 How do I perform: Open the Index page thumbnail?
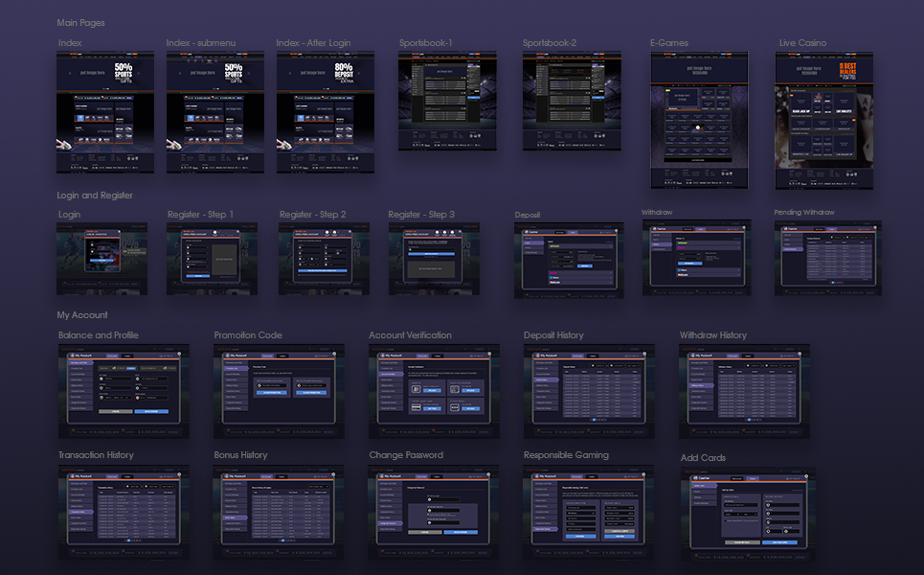pyautogui.click(x=105, y=112)
